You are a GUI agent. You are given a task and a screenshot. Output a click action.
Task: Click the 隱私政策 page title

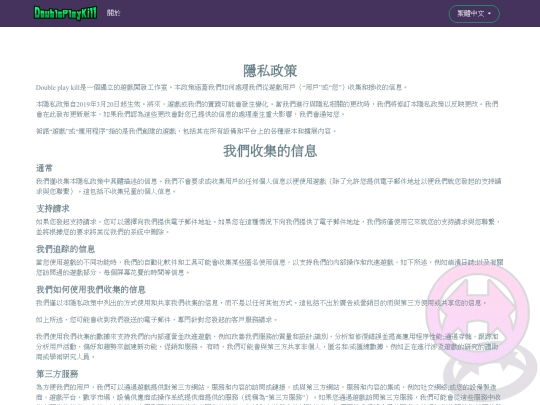tap(270, 71)
